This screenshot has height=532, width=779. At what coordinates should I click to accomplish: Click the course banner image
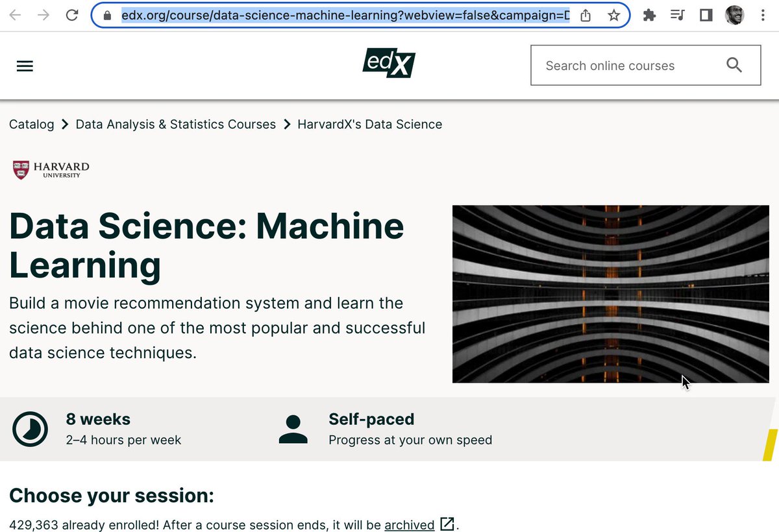611,294
